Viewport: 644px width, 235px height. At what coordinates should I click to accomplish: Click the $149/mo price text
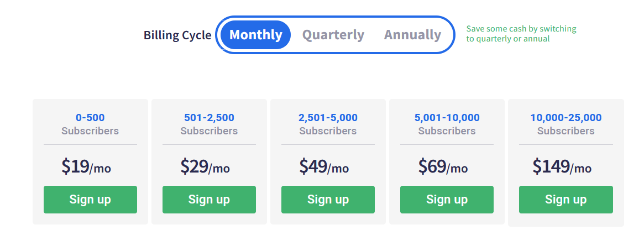(562, 166)
